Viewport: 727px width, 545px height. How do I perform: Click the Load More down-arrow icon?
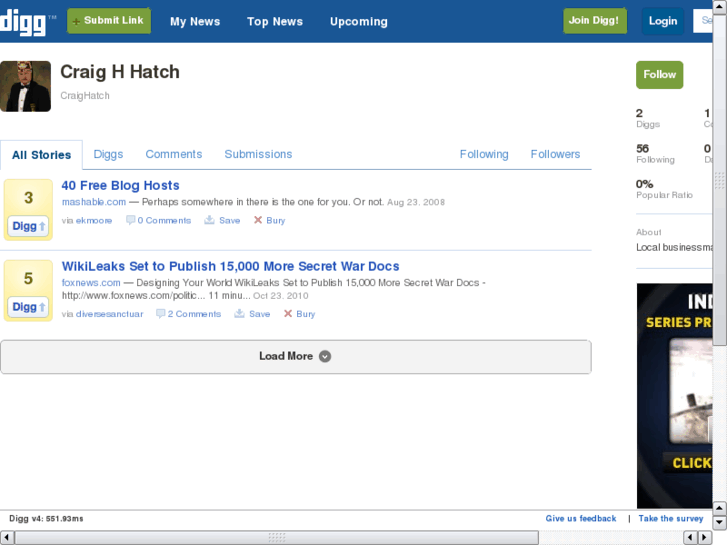coord(325,356)
